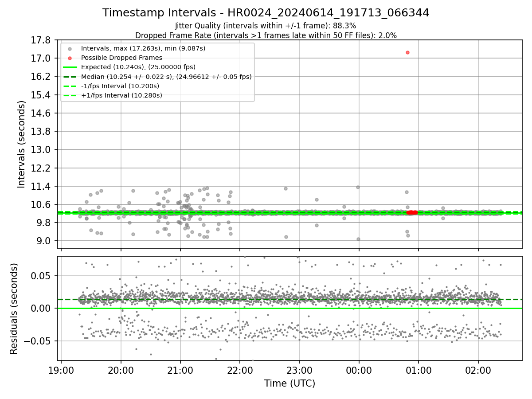Click the red marker in the legend
532x399 pixels.
70,58
